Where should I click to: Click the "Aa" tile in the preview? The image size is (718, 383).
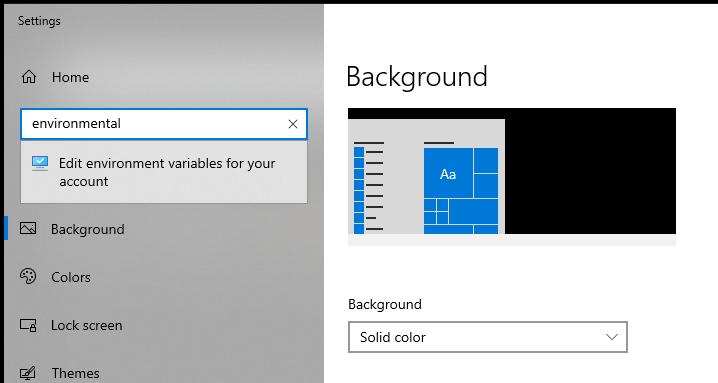point(448,173)
